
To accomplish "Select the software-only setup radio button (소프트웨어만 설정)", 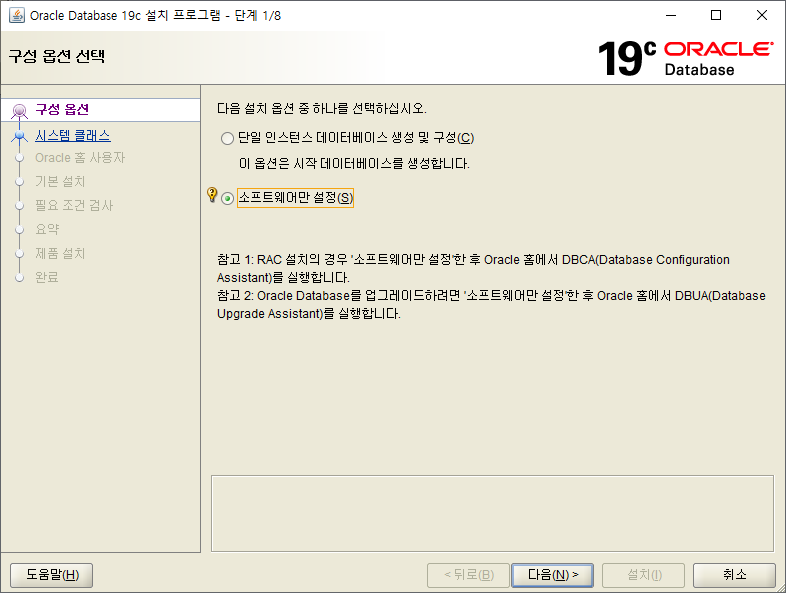I will pos(228,199).
